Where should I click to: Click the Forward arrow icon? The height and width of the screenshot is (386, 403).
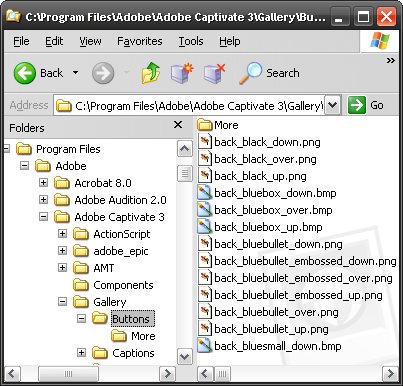coord(103,73)
